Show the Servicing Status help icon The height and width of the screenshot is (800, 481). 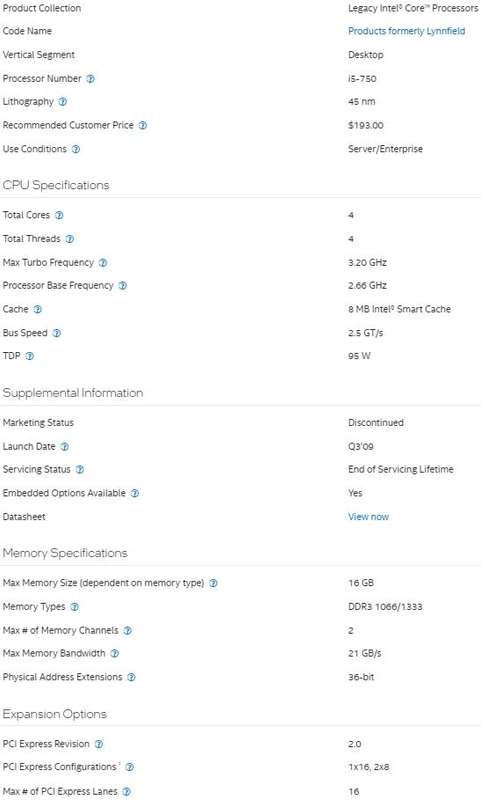click(x=80, y=469)
